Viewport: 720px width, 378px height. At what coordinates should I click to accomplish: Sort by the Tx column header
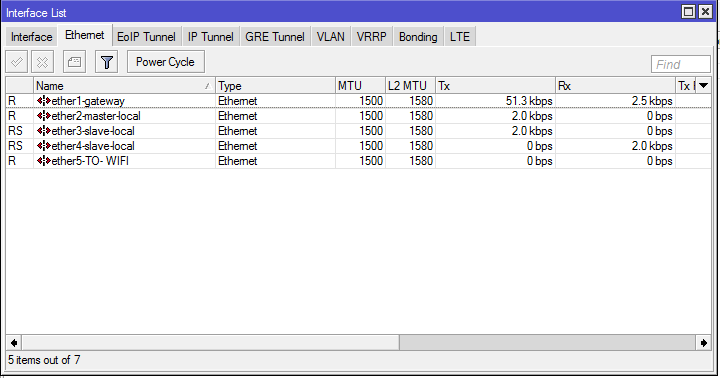pyautogui.click(x=495, y=86)
